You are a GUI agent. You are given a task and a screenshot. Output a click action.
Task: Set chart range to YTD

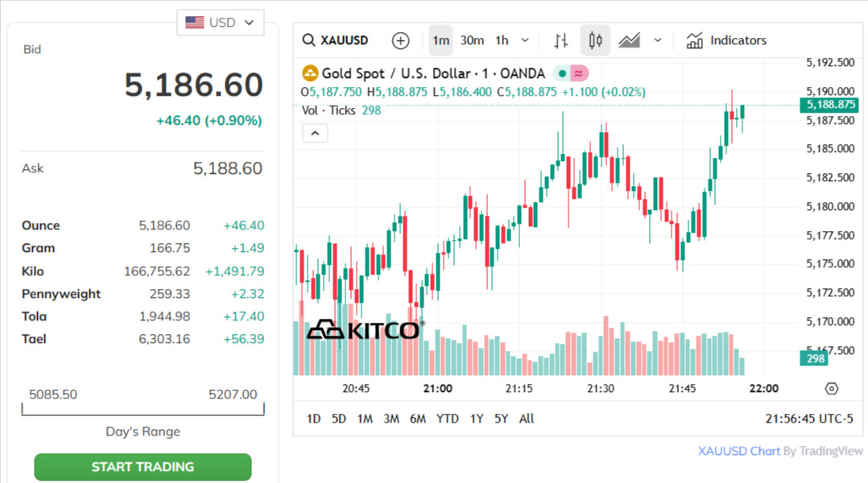(x=448, y=419)
